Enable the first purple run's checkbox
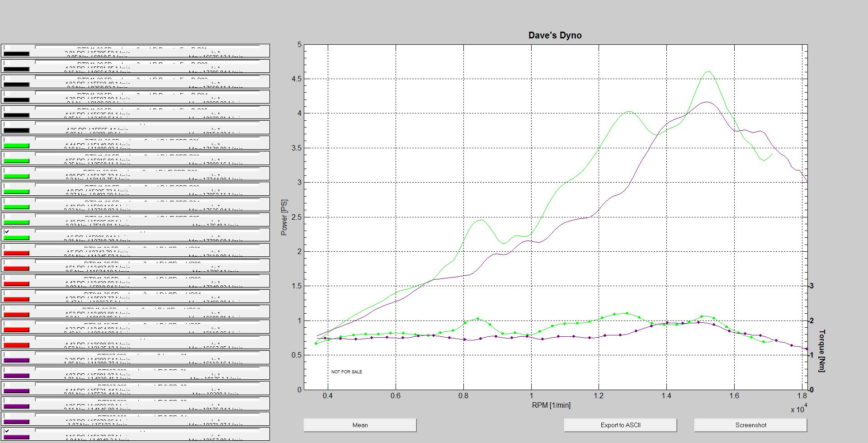The width and height of the screenshot is (868, 443). pos(7,354)
